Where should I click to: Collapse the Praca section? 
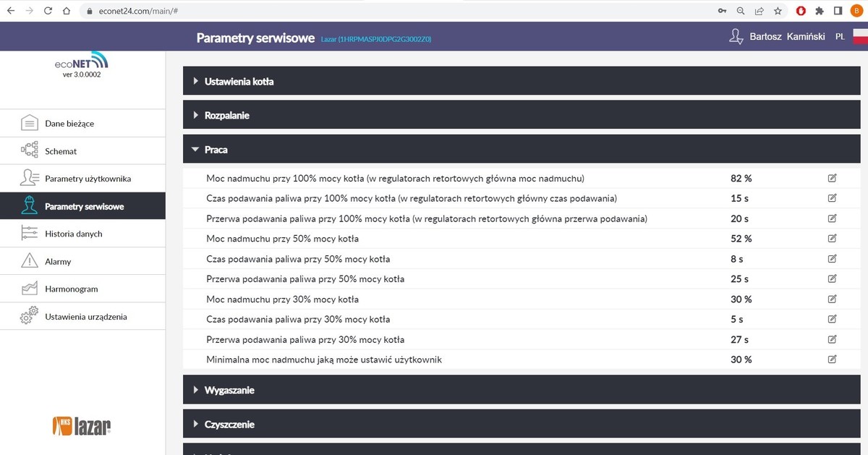click(216, 150)
